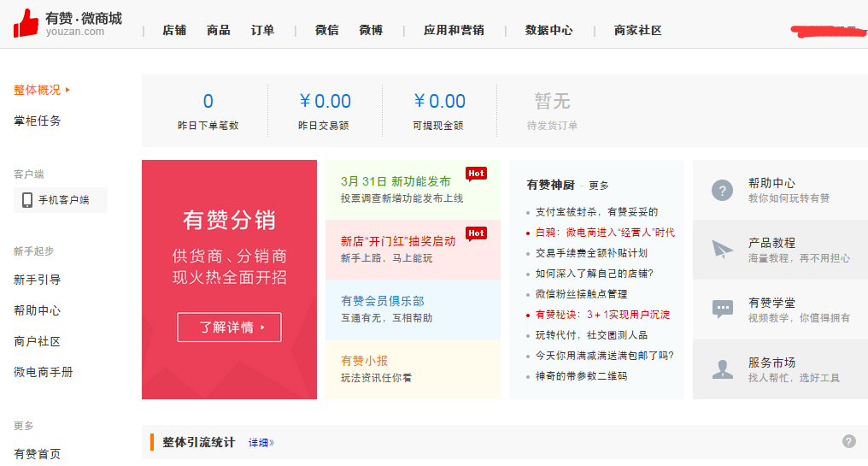
Task: Open article 神奇的带参数二维码
Action: pos(581,375)
